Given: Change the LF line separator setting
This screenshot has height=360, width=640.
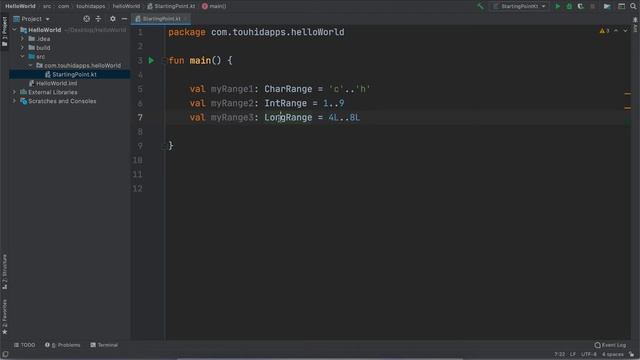Looking at the screenshot, I should click(573, 354).
